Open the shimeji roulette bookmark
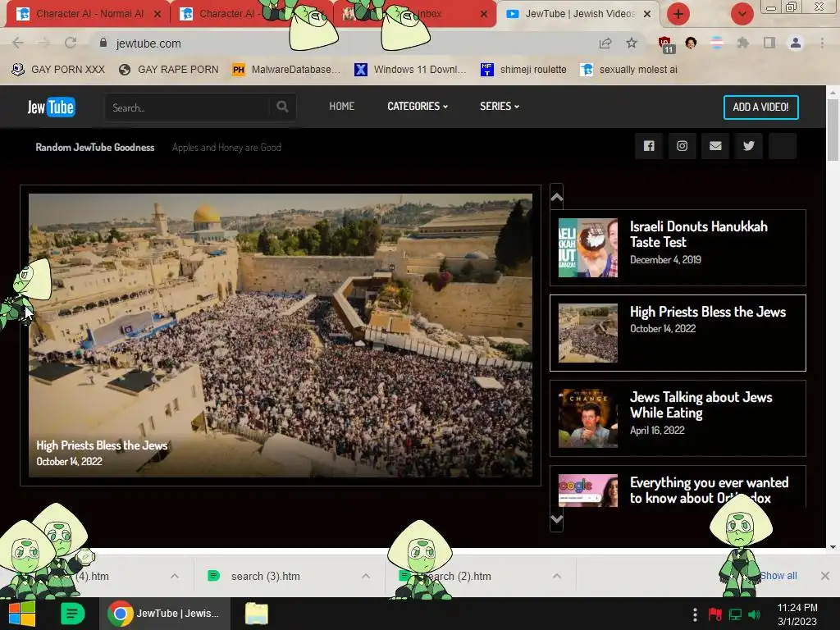The image size is (840, 630). click(523, 70)
